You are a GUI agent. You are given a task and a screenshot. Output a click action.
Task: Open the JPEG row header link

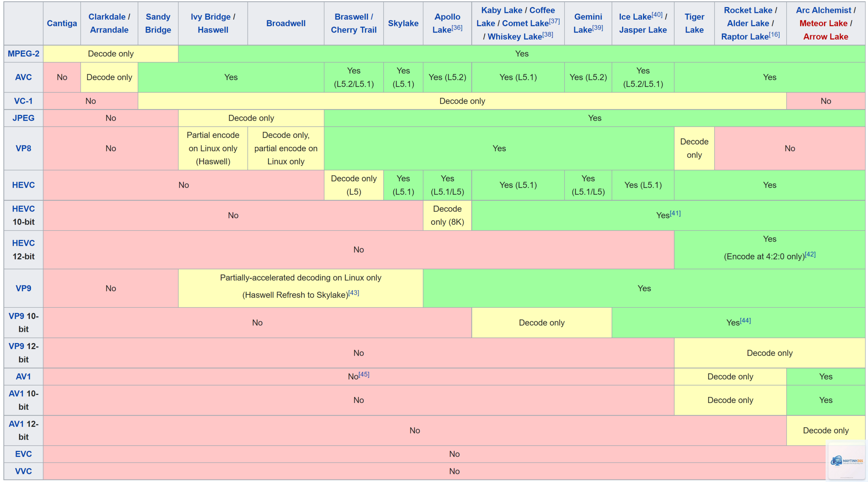(x=23, y=118)
